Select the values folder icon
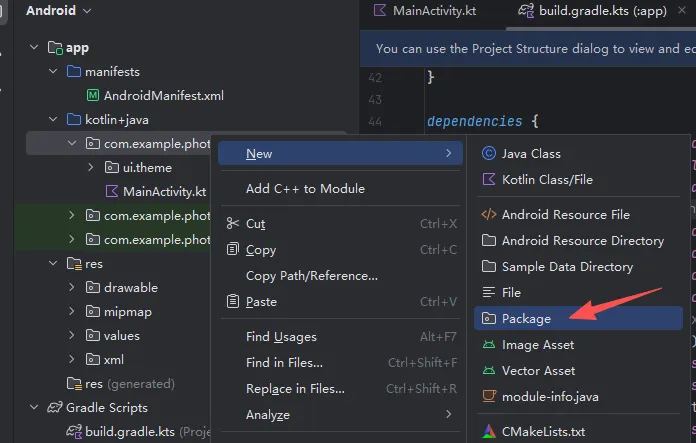The image size is (696, 443). (x=92, y=335)
